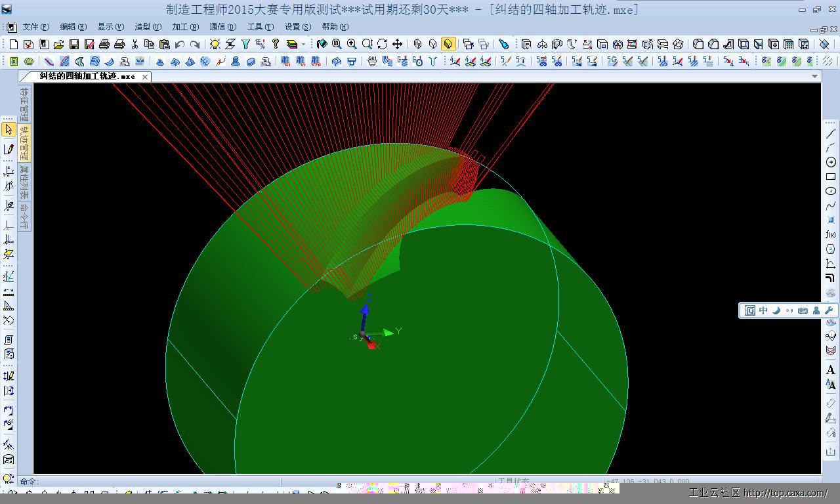Toggle the highlighted shaded display cube
This screenshot has height=504, width=840.
(x=448, y=44)
